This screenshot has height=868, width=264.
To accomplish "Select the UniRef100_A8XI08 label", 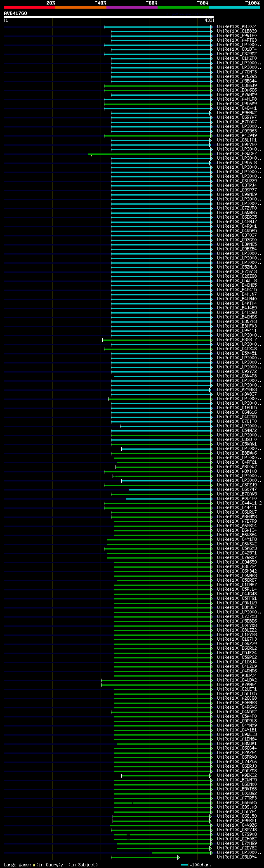I will click(237, 472).
